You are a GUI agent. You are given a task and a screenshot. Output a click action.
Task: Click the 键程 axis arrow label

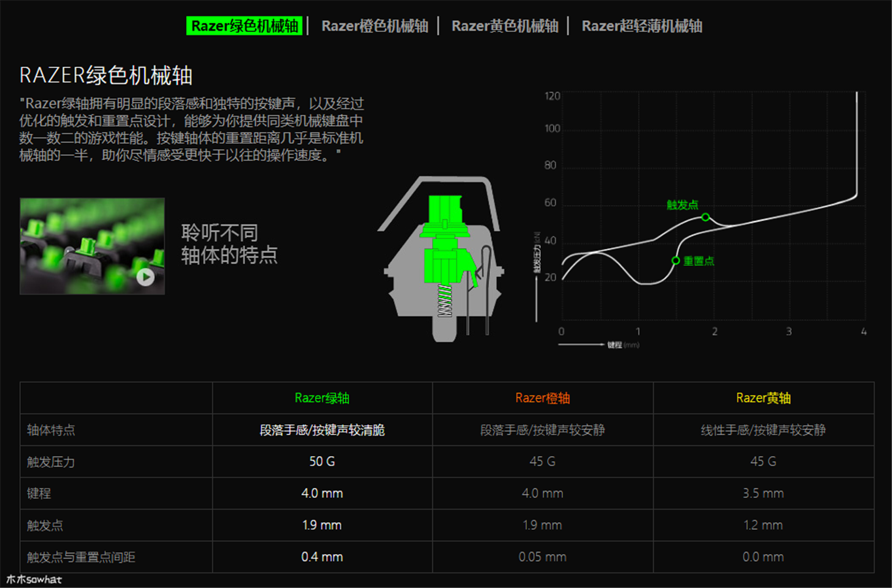tap(598, 344)
